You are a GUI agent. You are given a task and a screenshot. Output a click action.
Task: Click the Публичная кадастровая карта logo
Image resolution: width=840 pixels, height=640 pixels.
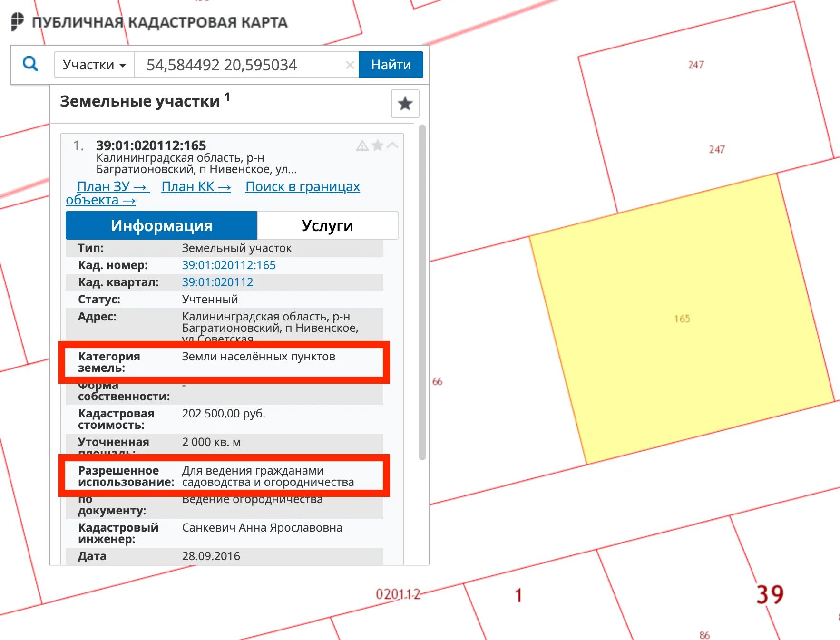149,22
